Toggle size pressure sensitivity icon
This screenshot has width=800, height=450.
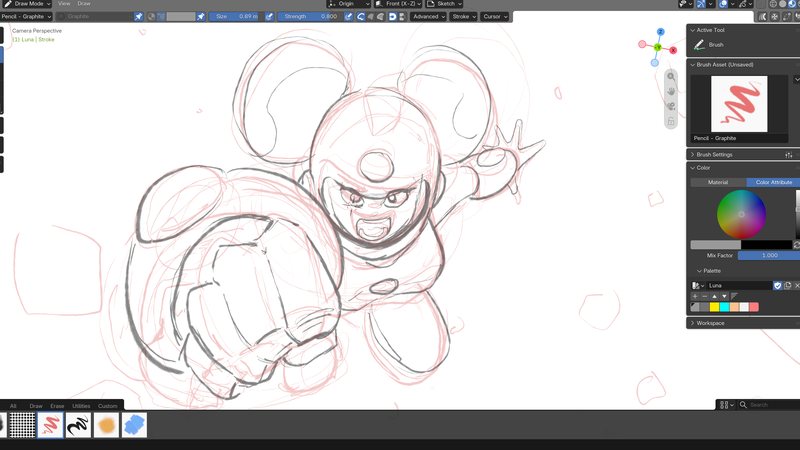pos(269,16)
